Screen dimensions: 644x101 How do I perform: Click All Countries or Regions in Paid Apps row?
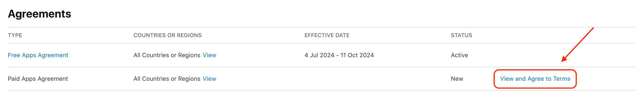[x=167, y=79]
